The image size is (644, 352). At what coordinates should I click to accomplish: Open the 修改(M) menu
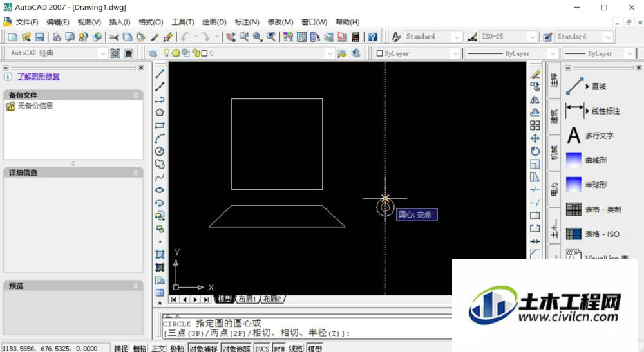[281, 22]
